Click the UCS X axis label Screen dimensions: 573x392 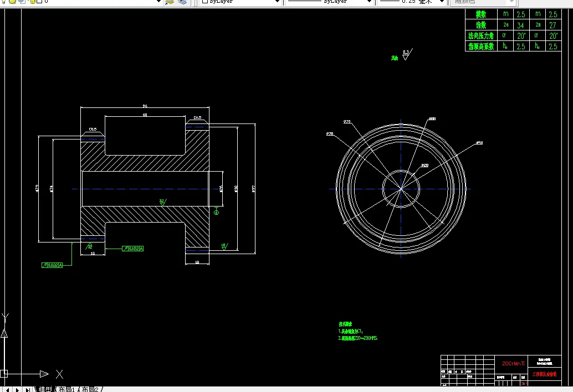point(59,374)
